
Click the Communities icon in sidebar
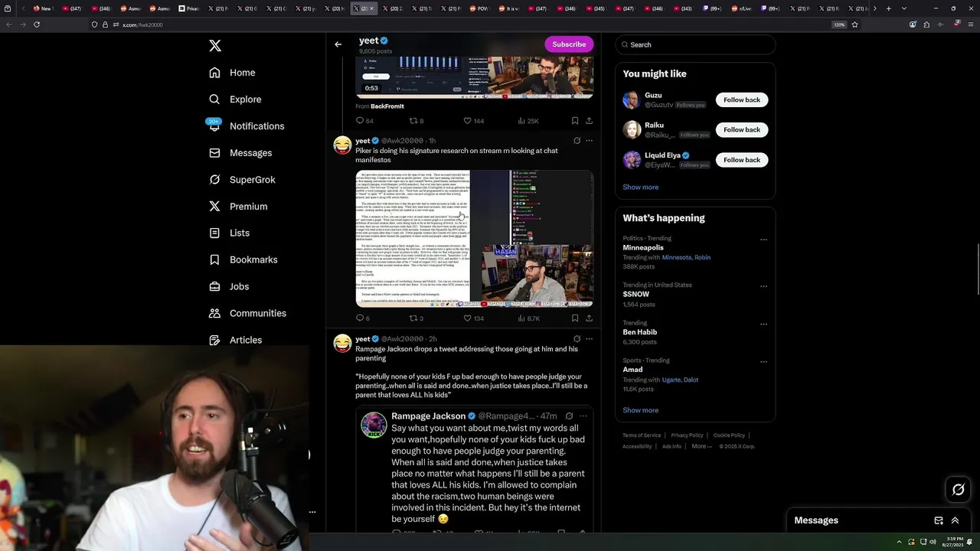pyautogui.click(x=214, y=313)
